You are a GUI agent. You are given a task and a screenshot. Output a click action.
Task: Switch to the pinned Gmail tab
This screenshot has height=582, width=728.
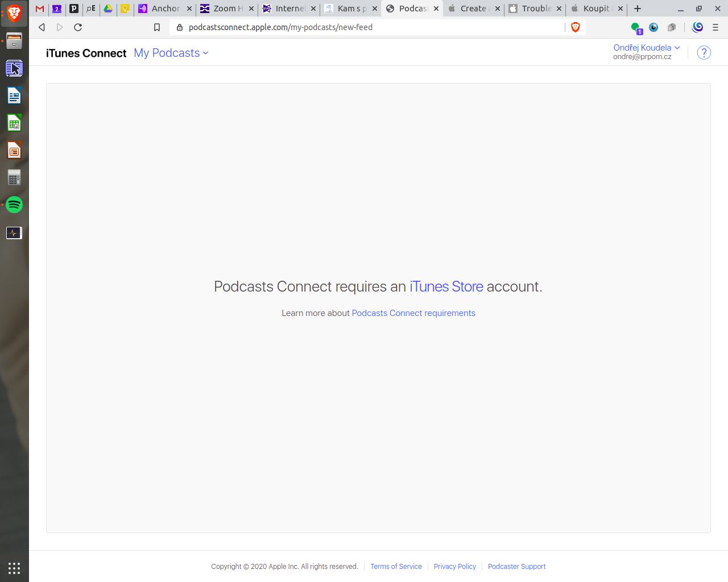(40, 9)
